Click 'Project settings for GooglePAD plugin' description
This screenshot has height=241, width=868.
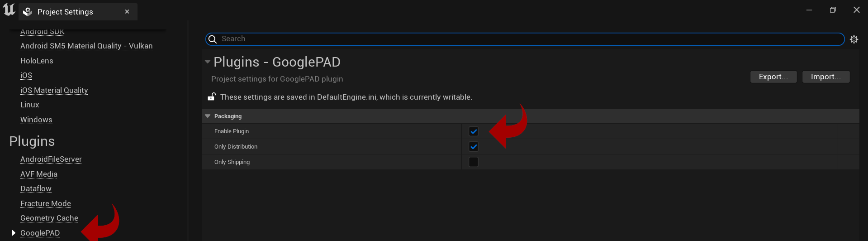[277, 79]
